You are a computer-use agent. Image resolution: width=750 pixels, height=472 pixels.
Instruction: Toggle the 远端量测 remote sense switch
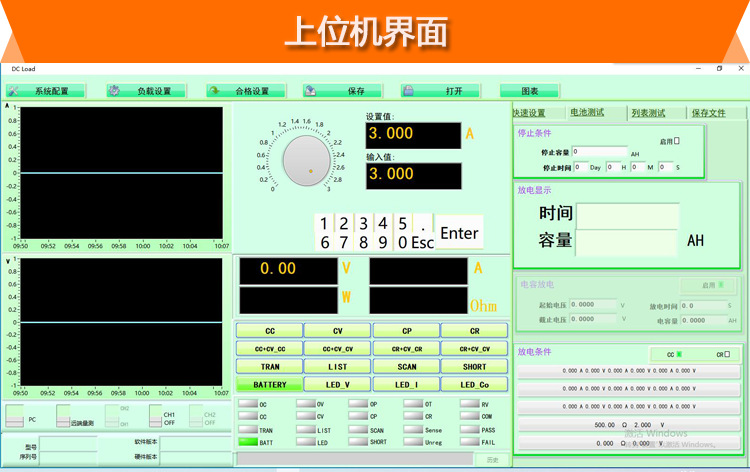click(63, 416)
